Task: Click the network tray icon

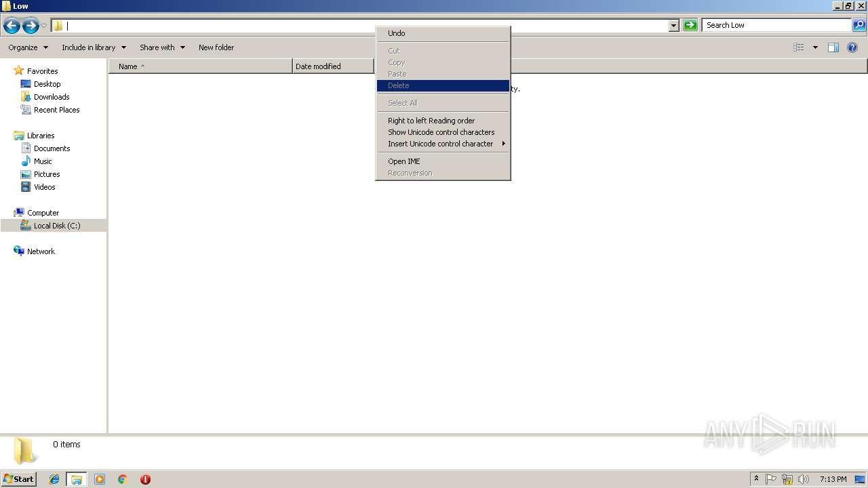Action: [787, 479]
